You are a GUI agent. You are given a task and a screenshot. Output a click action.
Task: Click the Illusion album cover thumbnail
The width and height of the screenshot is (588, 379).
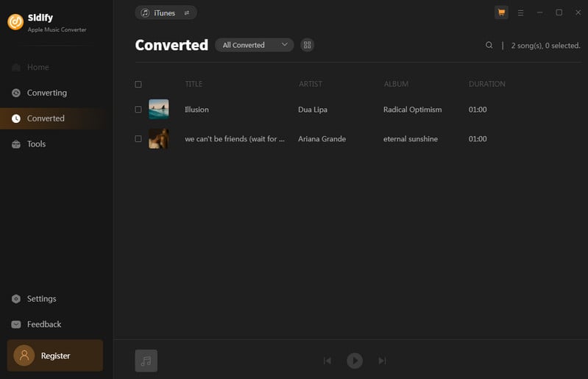(159, 109)
